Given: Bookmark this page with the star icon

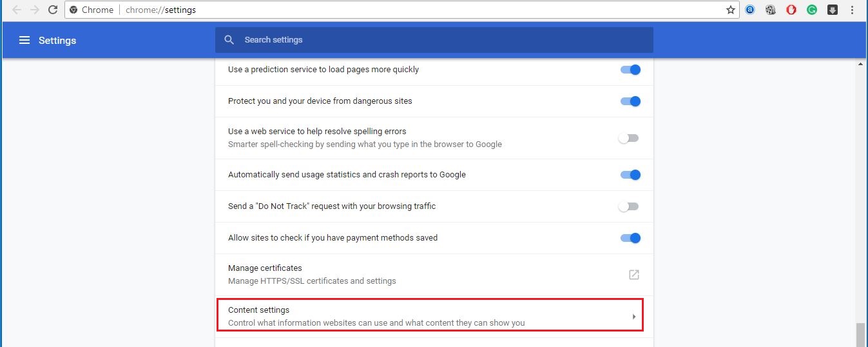Looking at the screenshot, I should pos(731,10).
